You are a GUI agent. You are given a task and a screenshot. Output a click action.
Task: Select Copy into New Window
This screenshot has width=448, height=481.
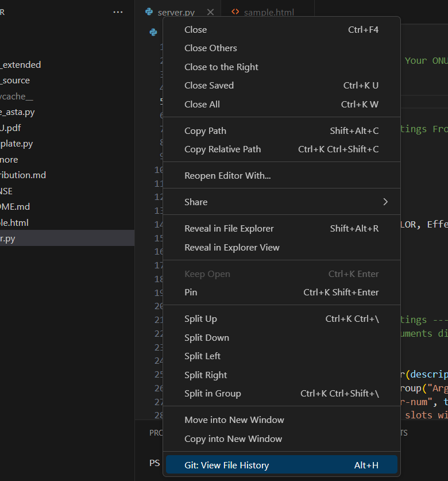(x=281, y=439)
